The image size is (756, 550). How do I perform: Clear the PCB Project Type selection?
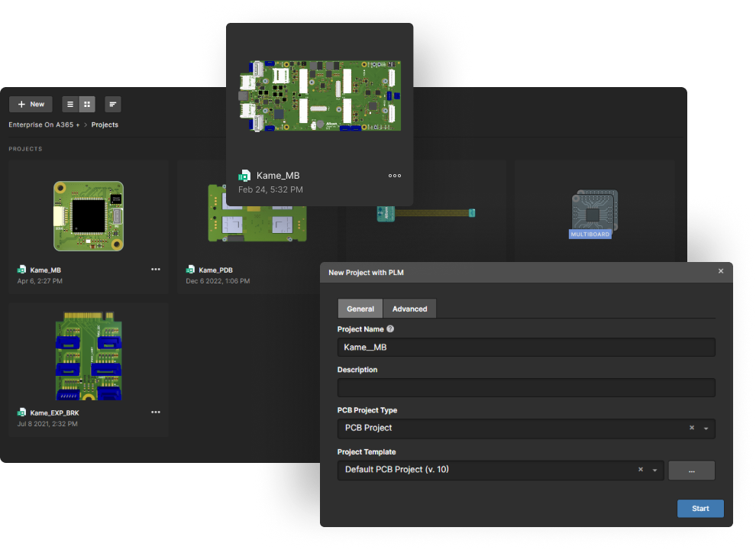point(691,428)
